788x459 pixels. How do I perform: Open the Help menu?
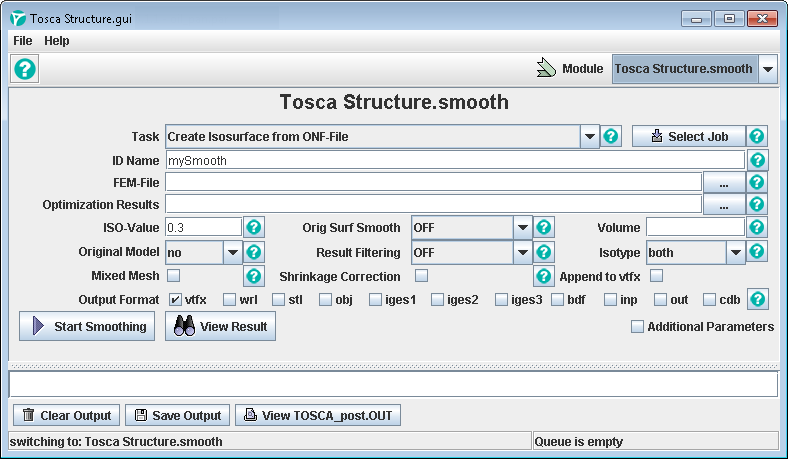57,41
